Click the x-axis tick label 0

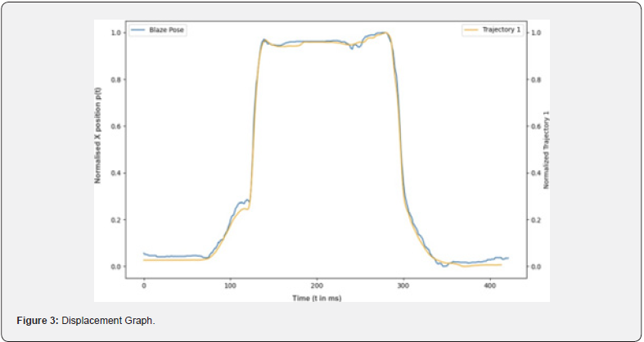pos(144,286)
